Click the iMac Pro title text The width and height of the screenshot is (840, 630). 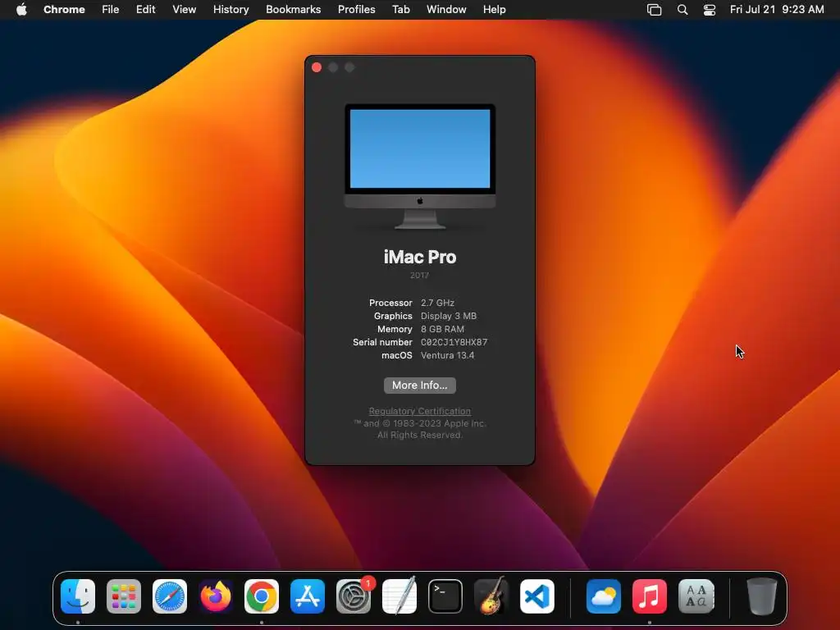click(420, 257)
